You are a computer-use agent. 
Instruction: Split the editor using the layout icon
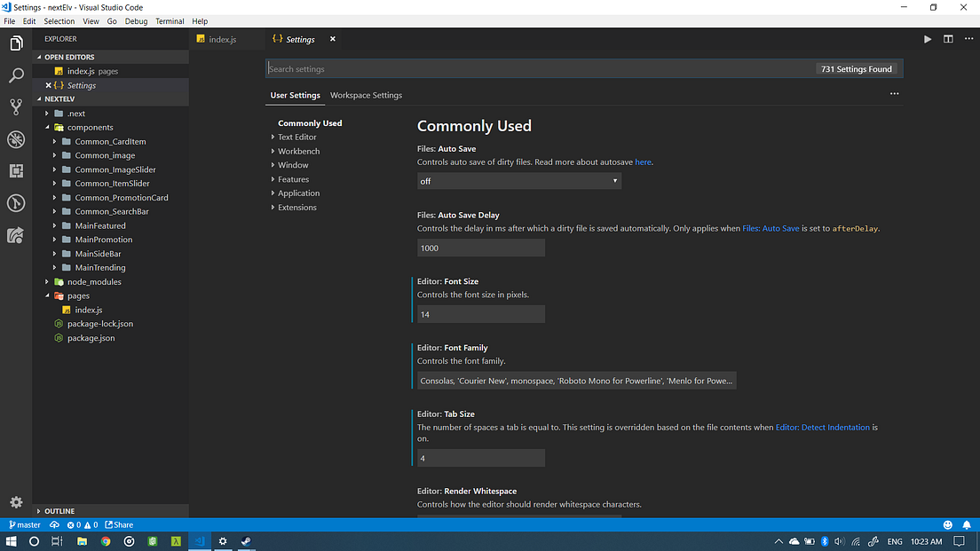coord(948,39)
